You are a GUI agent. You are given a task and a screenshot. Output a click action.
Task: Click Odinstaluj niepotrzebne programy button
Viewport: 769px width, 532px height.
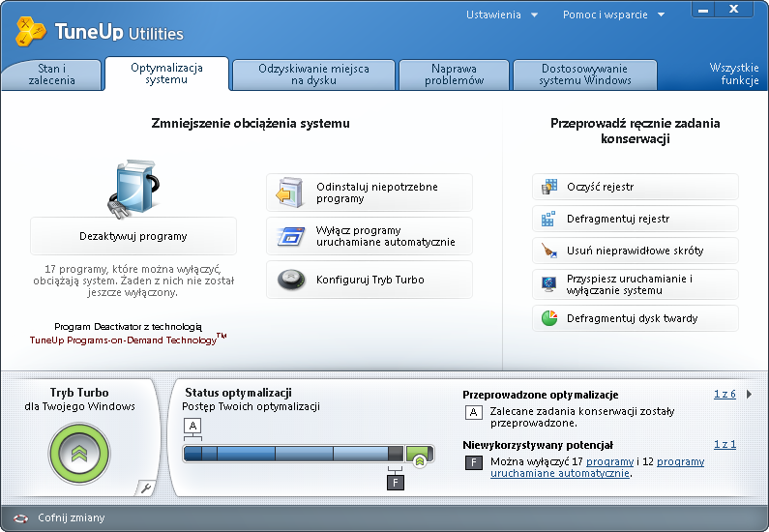(x=370, y=192)
